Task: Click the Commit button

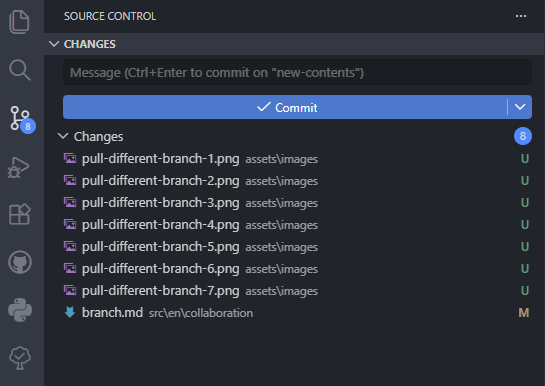Action: tap(285, 107)
